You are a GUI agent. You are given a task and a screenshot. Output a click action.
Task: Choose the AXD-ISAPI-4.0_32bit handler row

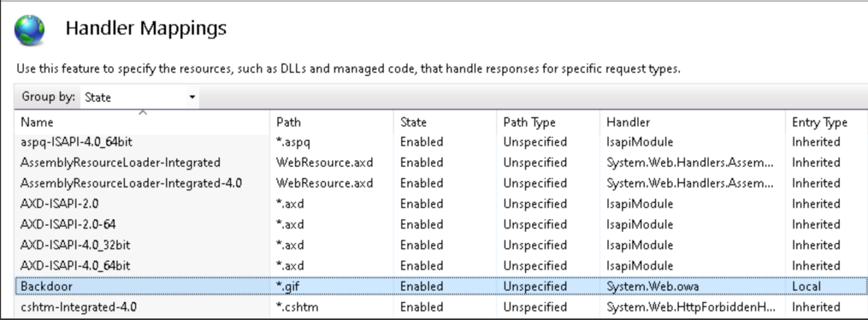(x=76, y=245)
